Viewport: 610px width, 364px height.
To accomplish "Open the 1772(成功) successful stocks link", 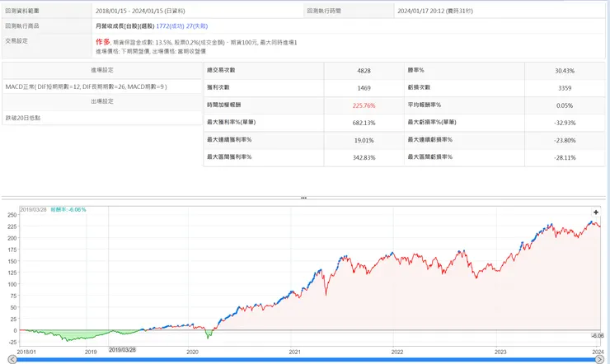I will tap(170, 26).
